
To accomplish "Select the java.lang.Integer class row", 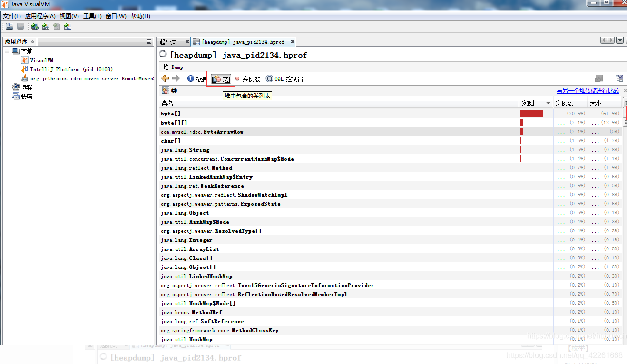I will tap(391, 240).
